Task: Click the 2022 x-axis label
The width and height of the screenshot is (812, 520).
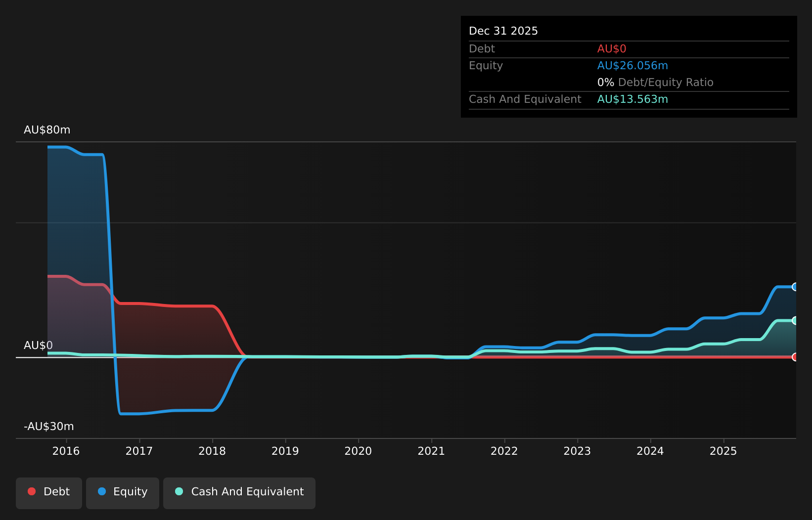Action: pyautogui.click(x=504, y=451)
